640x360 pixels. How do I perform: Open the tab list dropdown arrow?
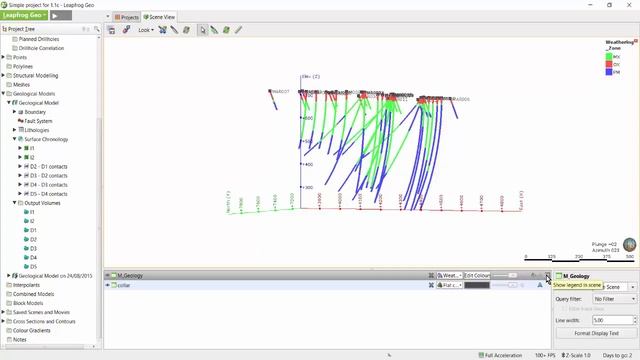pyautogui.click(x=108, y=17)
